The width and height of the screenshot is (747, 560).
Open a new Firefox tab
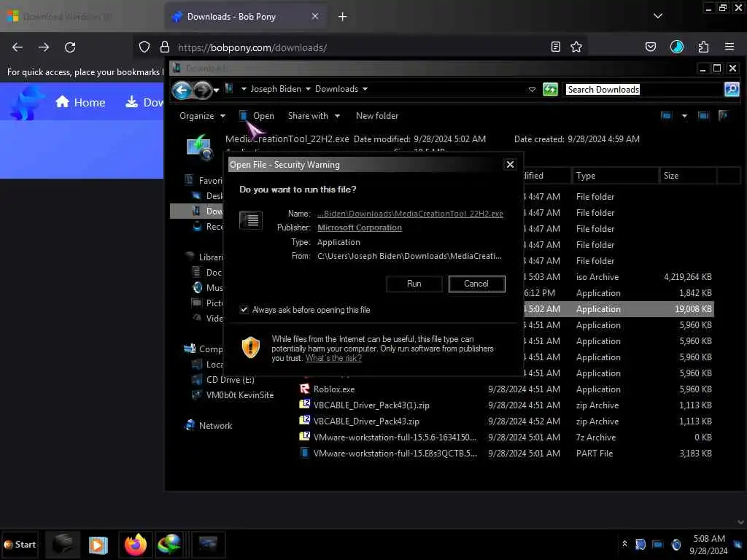343,17
